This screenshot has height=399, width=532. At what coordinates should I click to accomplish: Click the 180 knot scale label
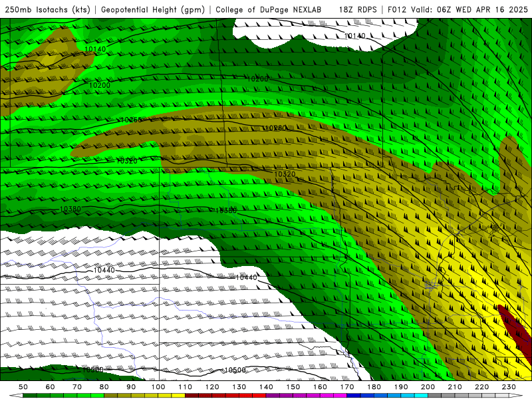[374, 387]
